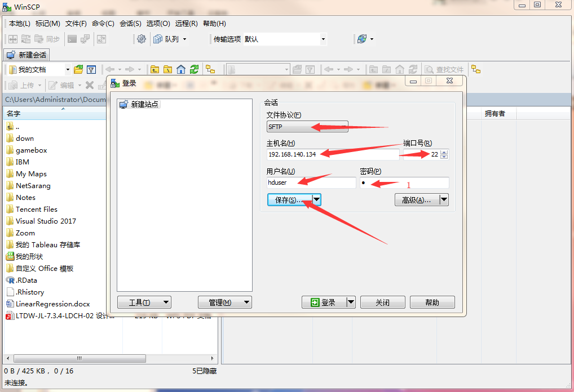
Task: Increase port number with up stepper arrow
Action: pos(444,152)
